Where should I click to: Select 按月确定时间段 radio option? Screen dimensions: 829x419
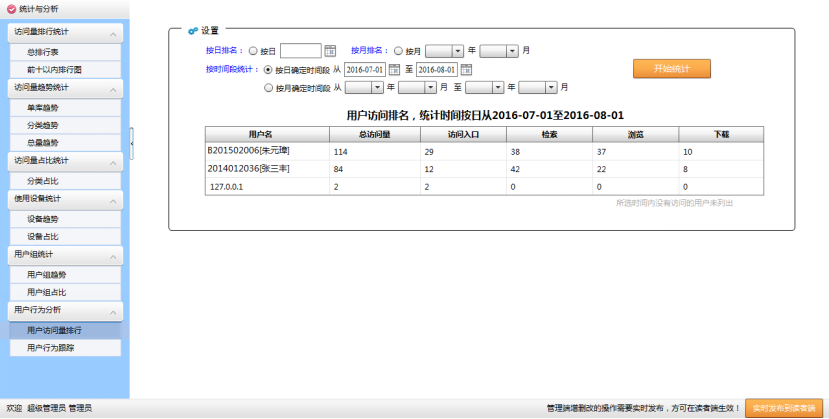point(267,88)
